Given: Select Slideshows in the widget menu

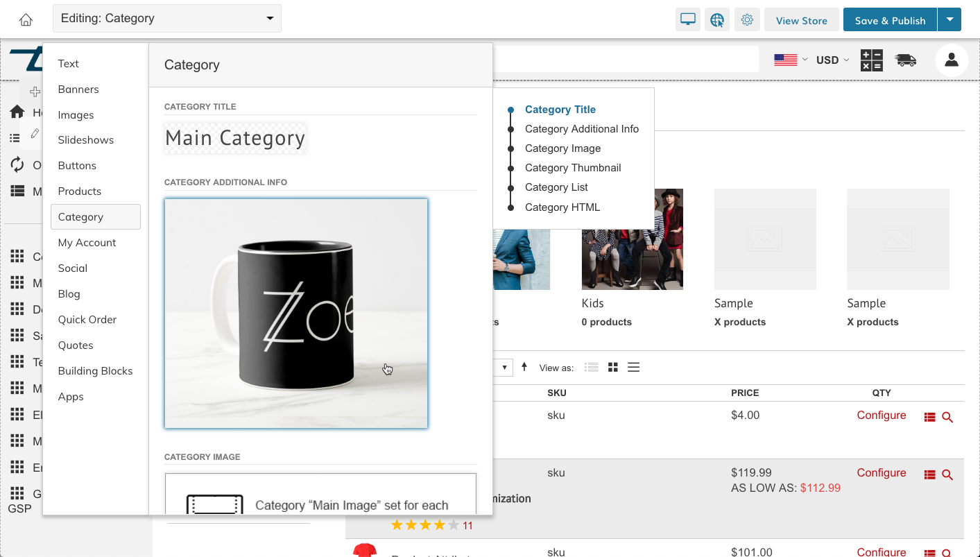Looking at the screenshot, I should (x=86, y=139).
